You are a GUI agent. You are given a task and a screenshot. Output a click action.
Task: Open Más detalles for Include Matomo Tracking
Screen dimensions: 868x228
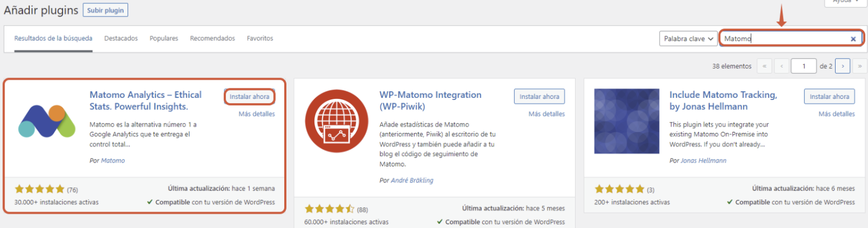(837, 114)
